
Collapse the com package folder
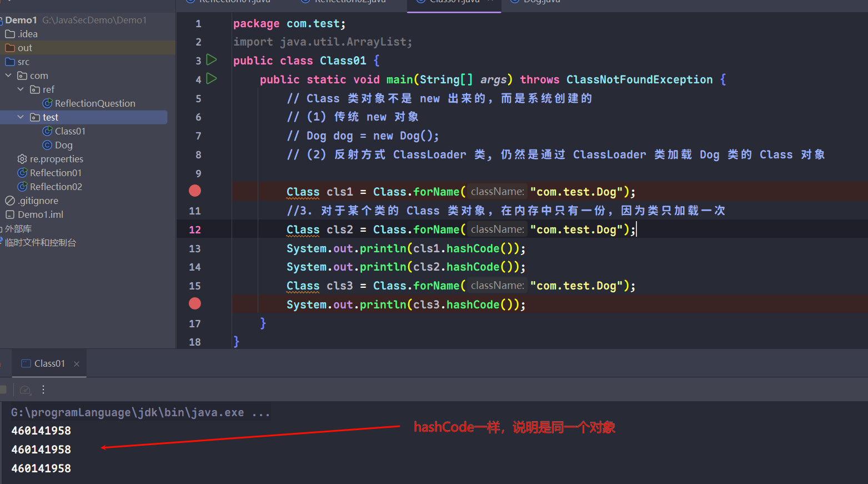tap(8, 76)
